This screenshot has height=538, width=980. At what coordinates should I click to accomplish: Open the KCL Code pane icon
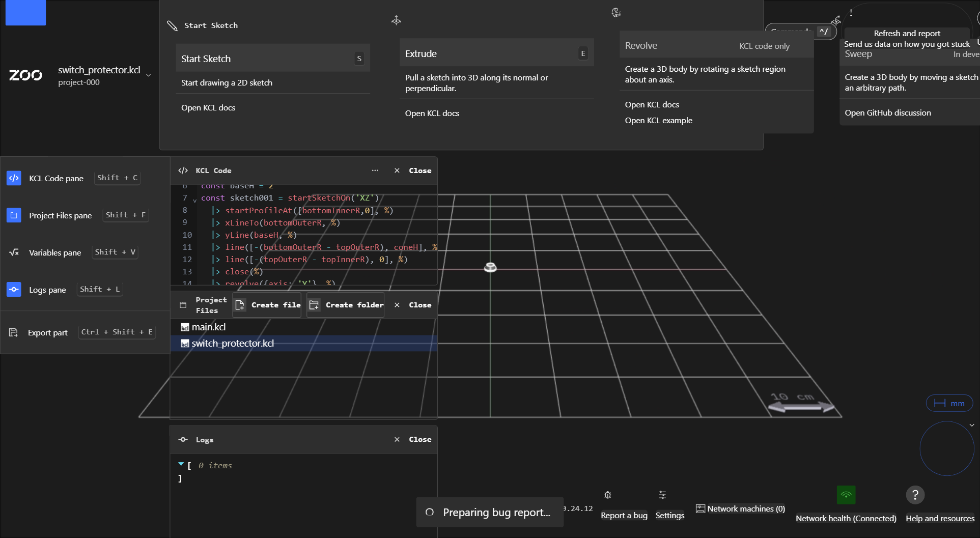pos(14,178)
